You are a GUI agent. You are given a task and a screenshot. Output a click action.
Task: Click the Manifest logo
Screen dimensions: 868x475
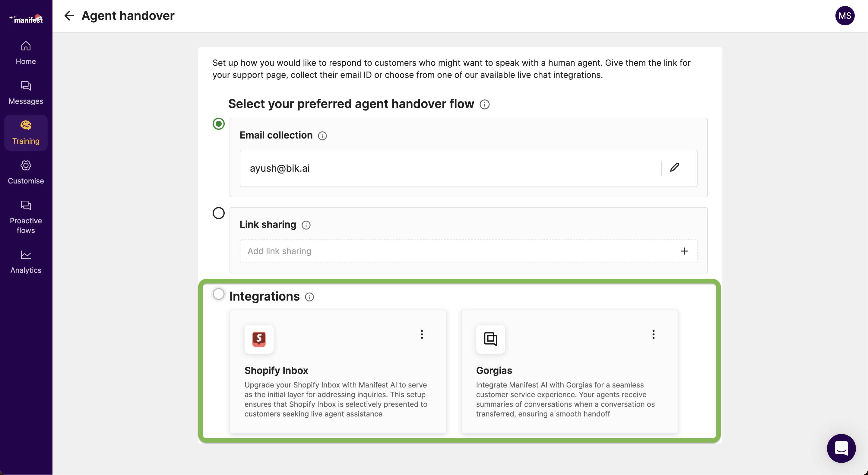[26, 19]
